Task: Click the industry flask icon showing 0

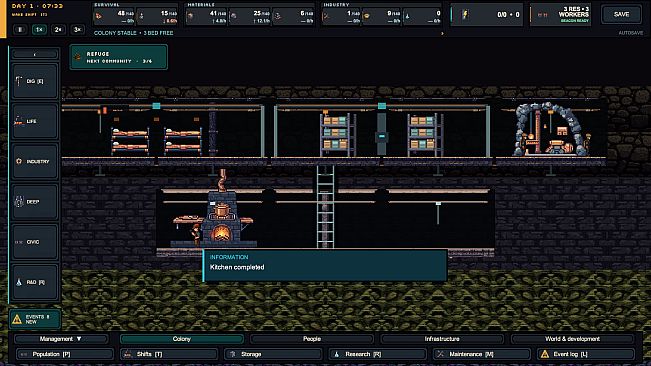Action: click(x=408, y=17)
